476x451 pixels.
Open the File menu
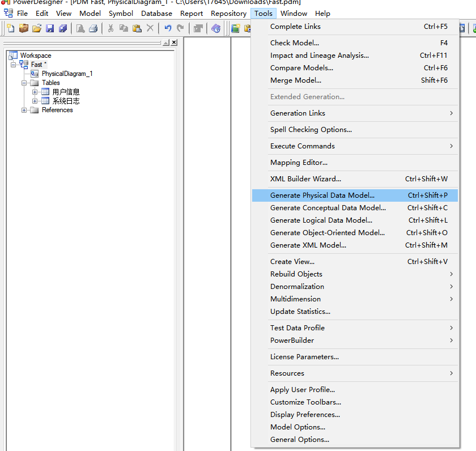coord(22,14)
